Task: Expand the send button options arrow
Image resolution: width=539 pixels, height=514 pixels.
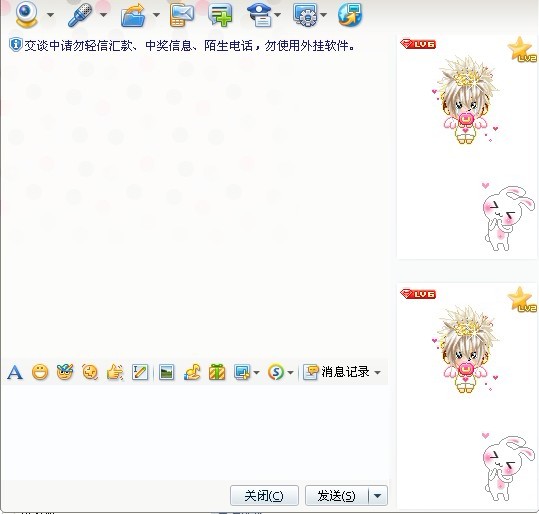Action: [377, 496]
